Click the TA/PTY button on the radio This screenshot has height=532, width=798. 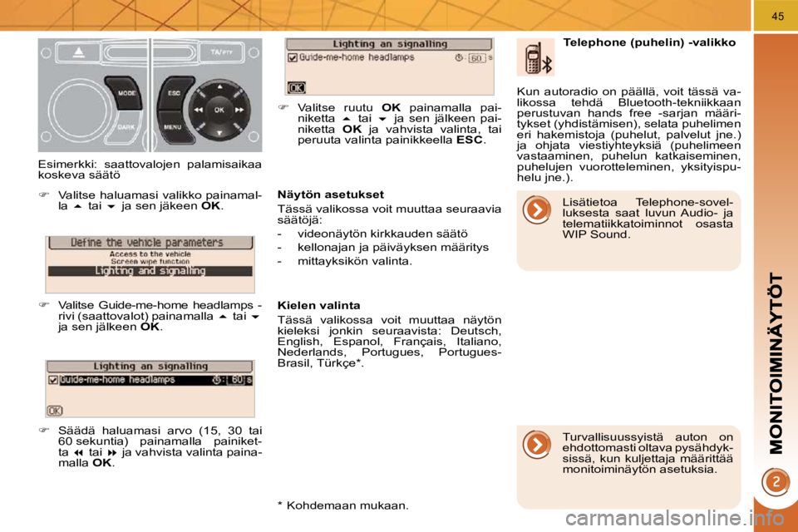[x=222, y=52]
